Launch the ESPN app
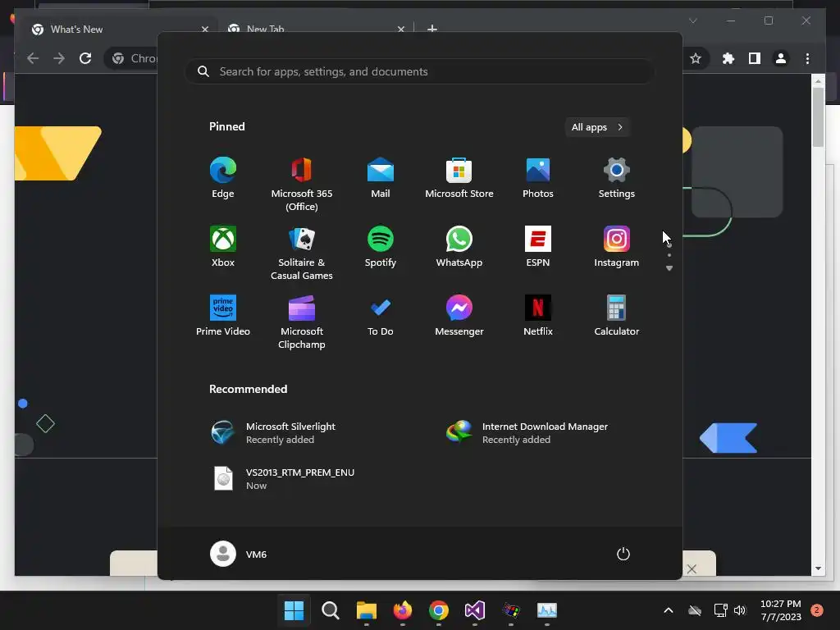 pyautogui.click(x=538, y=247)
